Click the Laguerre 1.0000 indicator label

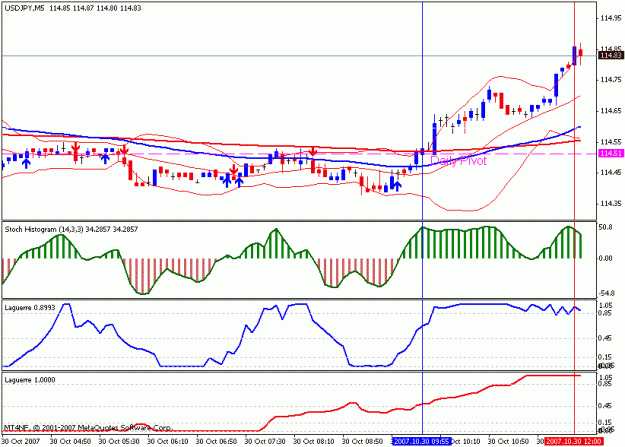pos(29,380)
